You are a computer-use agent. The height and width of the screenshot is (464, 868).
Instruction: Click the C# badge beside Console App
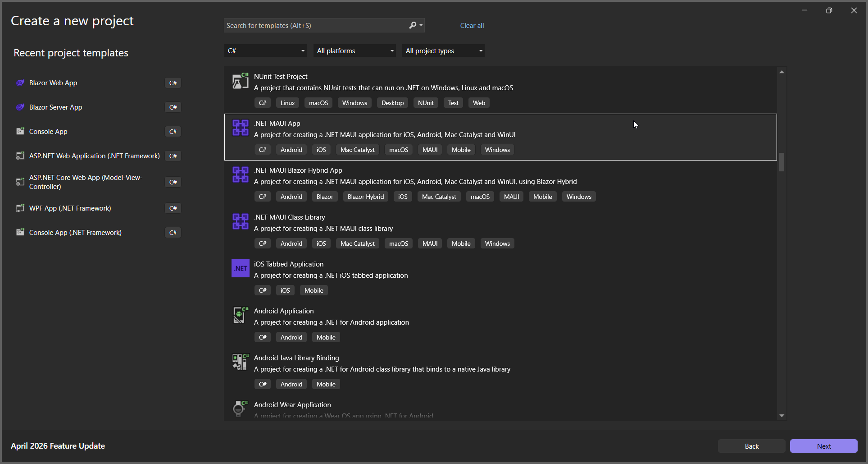tap(173, 132)
